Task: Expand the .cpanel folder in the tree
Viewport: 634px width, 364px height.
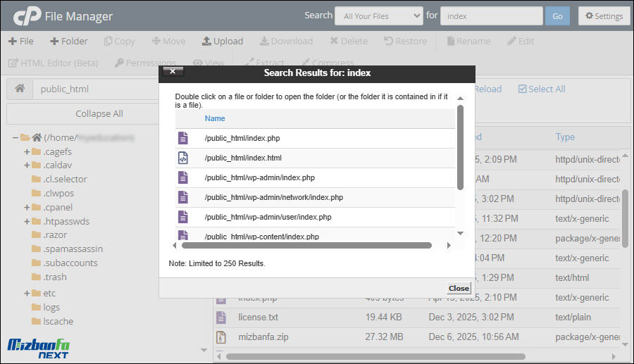Action: 27,208
